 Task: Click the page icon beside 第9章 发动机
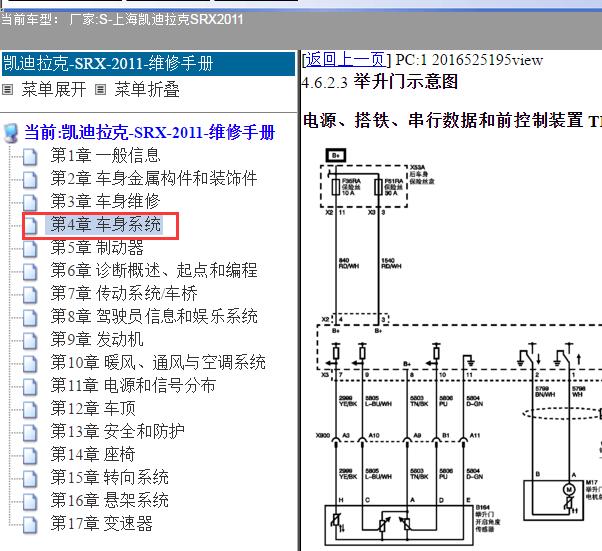(30, 341)
